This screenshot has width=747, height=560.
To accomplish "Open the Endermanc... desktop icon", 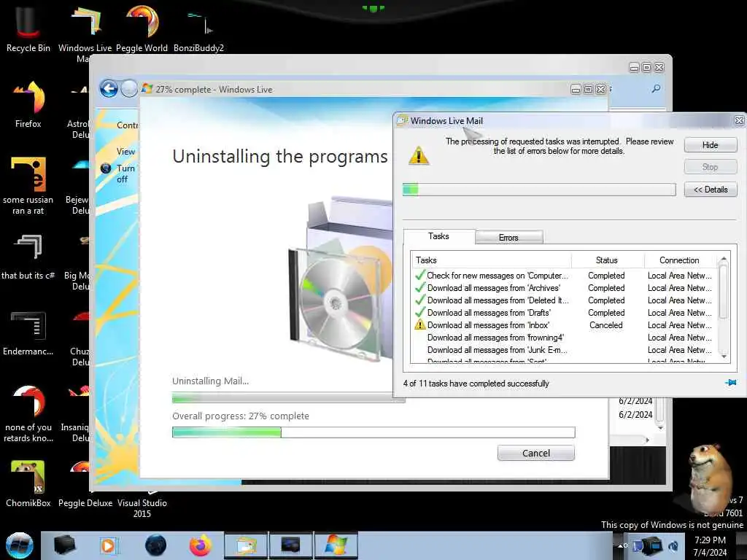I will [28, 332].
